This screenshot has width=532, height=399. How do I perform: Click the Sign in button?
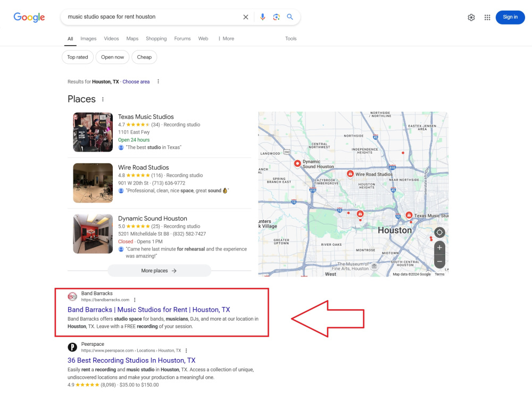510,18
